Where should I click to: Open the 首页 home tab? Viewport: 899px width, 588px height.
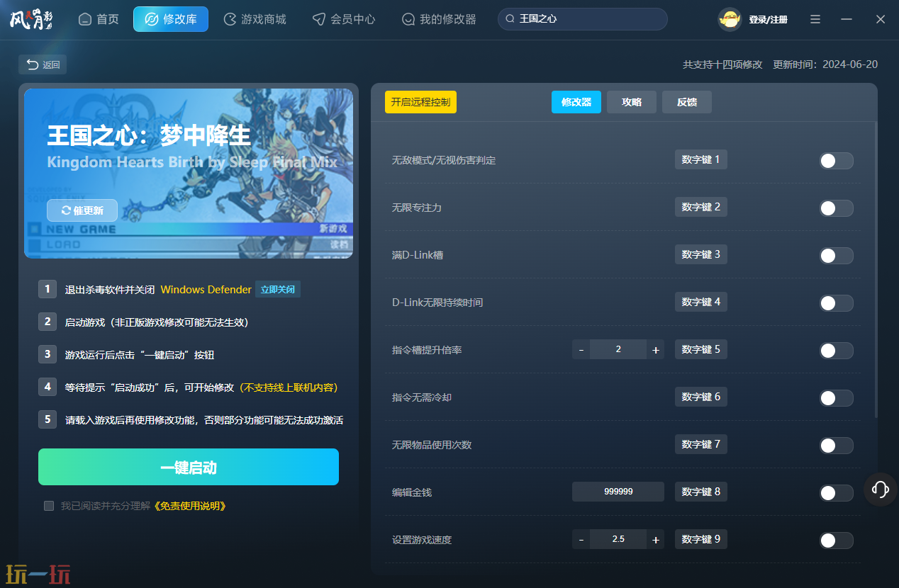[x=99, y=19]
